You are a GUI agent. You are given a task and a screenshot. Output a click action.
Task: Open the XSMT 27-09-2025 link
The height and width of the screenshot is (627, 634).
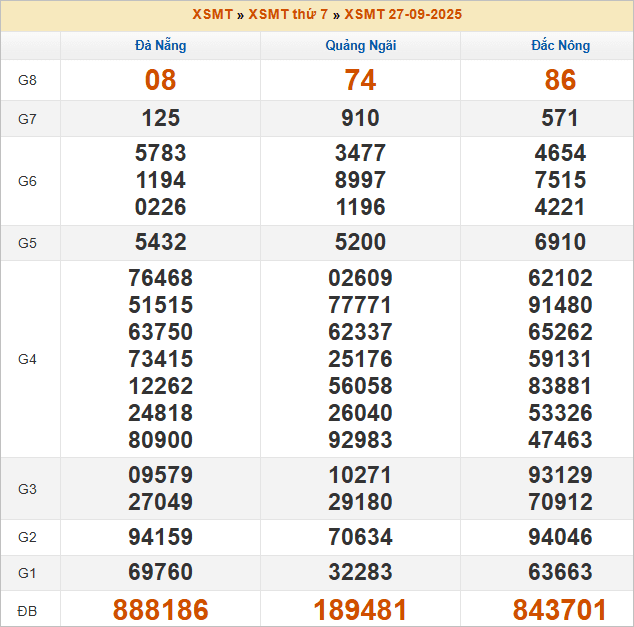tap(403, 15)
